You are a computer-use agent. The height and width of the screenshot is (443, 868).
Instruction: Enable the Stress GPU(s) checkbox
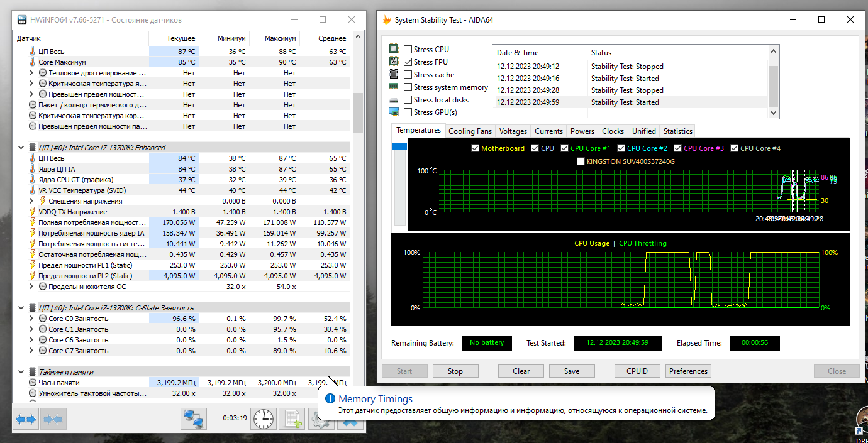click(x=408, y=112)
